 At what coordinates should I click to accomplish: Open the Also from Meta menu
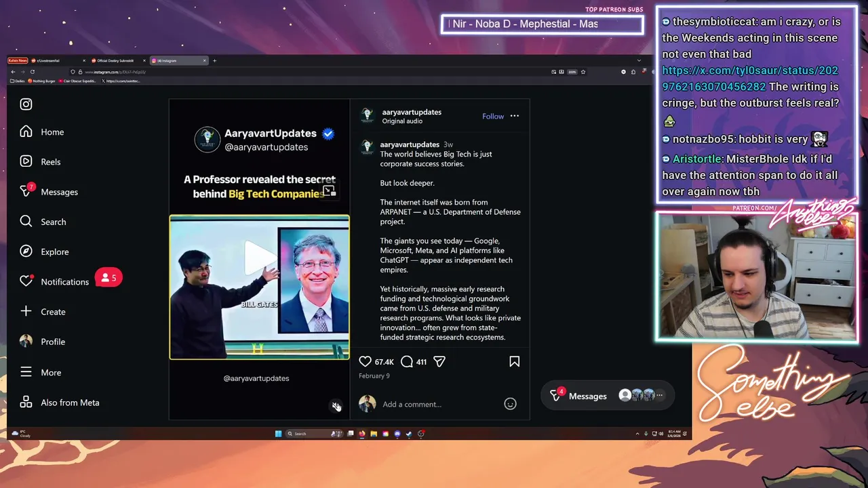coord(60,403)
